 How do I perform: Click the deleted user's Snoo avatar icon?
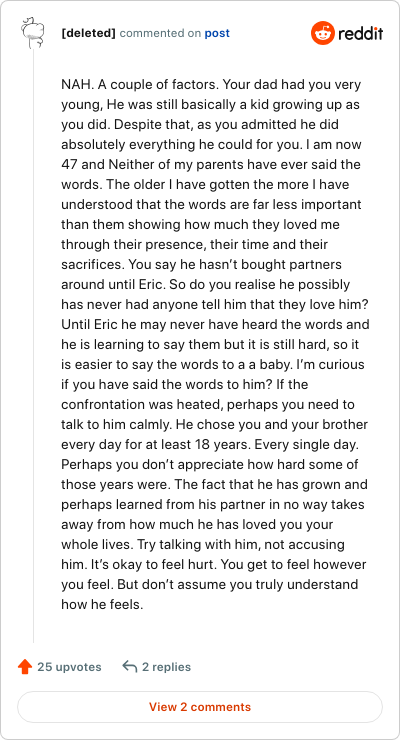[33, 33]
